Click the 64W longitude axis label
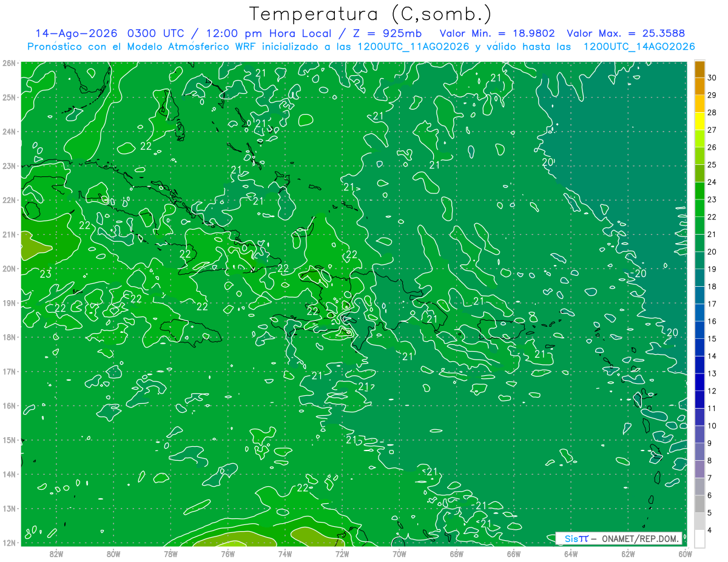This screenshot has width=728, height=562. 571,553
